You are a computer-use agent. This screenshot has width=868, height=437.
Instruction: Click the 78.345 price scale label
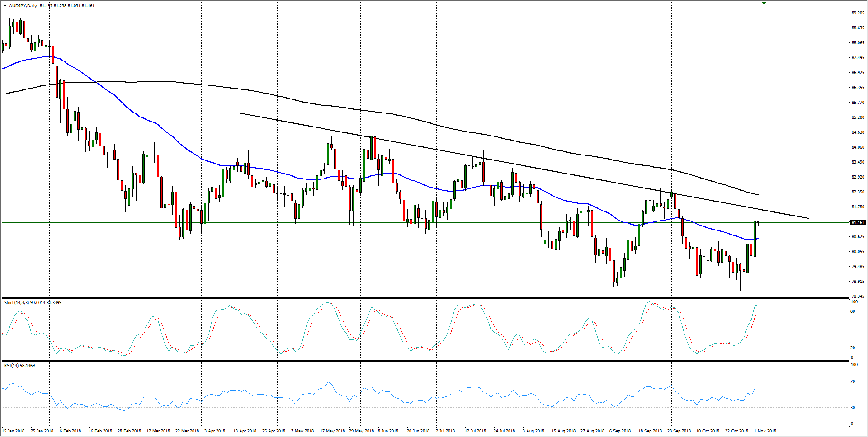coord(858,296)
